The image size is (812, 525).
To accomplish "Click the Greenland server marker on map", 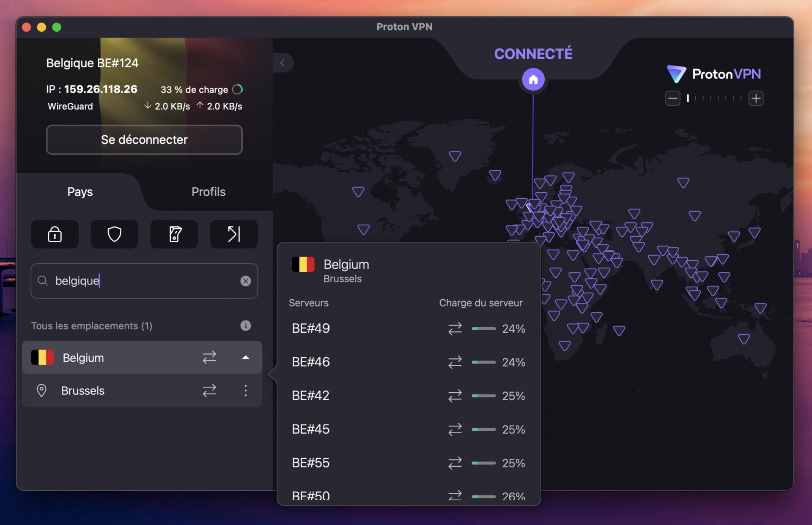I will tap(455, 156).
